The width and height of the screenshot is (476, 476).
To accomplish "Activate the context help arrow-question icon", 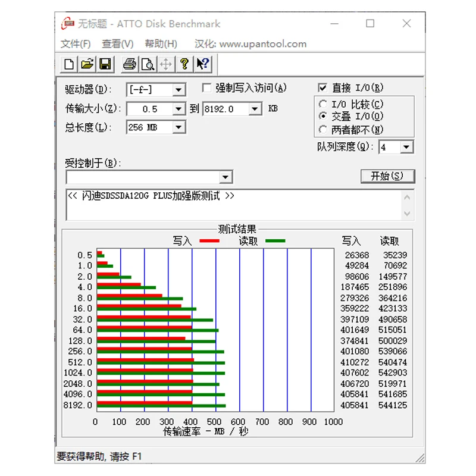I will 202,64.
